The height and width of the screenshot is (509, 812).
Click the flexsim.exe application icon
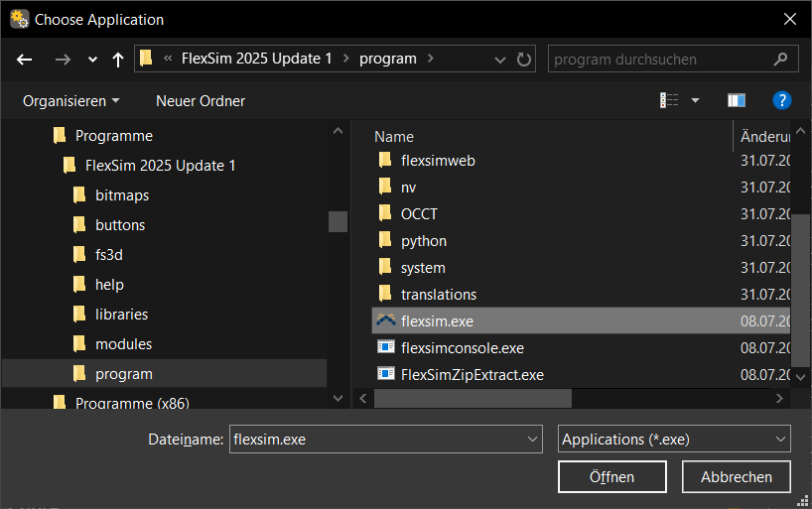tap(386, 320)
